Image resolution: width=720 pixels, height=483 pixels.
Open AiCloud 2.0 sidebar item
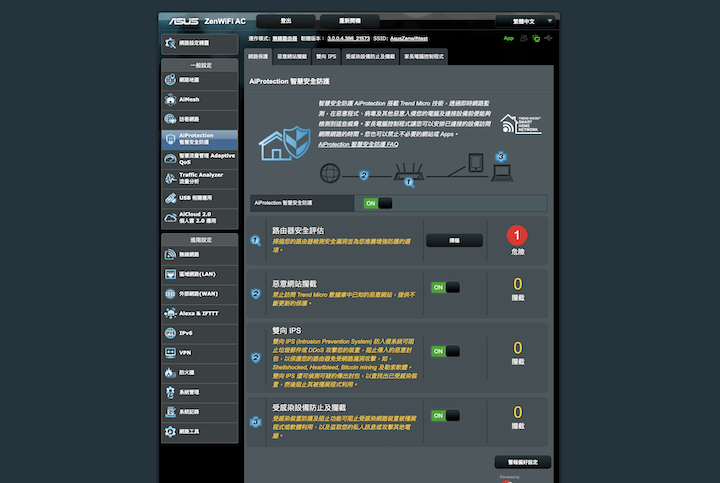click(x=199, y=218)
